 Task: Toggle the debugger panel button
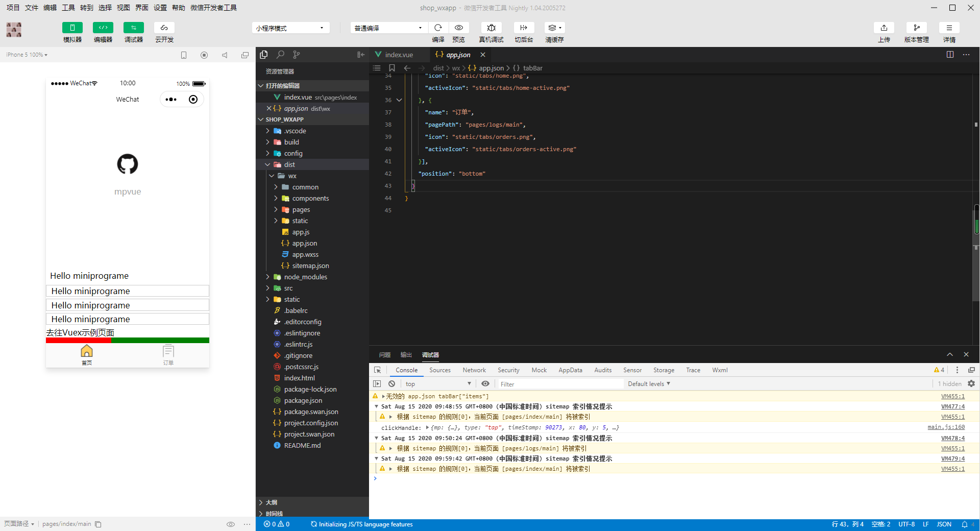click(133, 28)
